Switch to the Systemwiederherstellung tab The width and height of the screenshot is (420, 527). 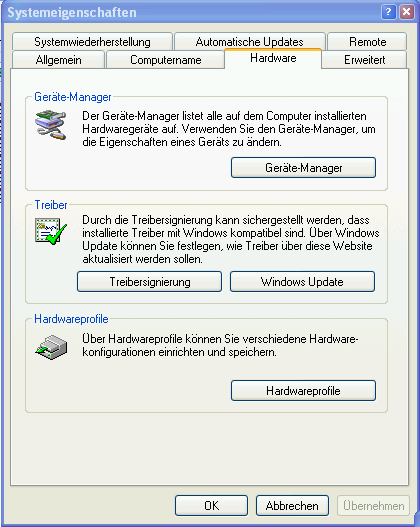pyautogui.click(x=92, y=42)
